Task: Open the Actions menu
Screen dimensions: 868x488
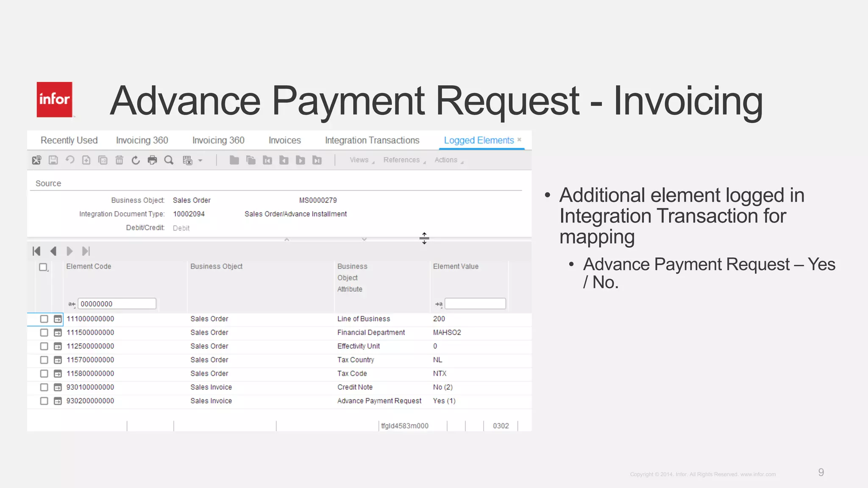Action: point(449,160)
